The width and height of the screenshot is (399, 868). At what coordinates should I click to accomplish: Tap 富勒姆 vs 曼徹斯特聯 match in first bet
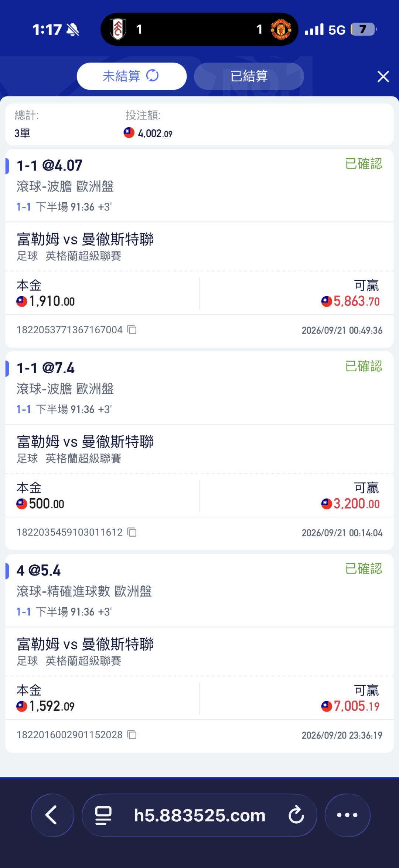[x=85, y=240]
